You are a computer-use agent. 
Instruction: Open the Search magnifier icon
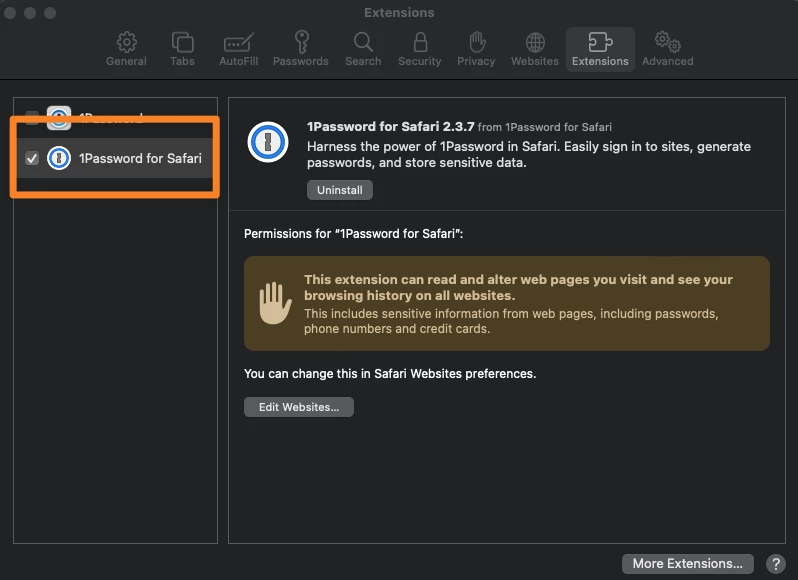363,42
